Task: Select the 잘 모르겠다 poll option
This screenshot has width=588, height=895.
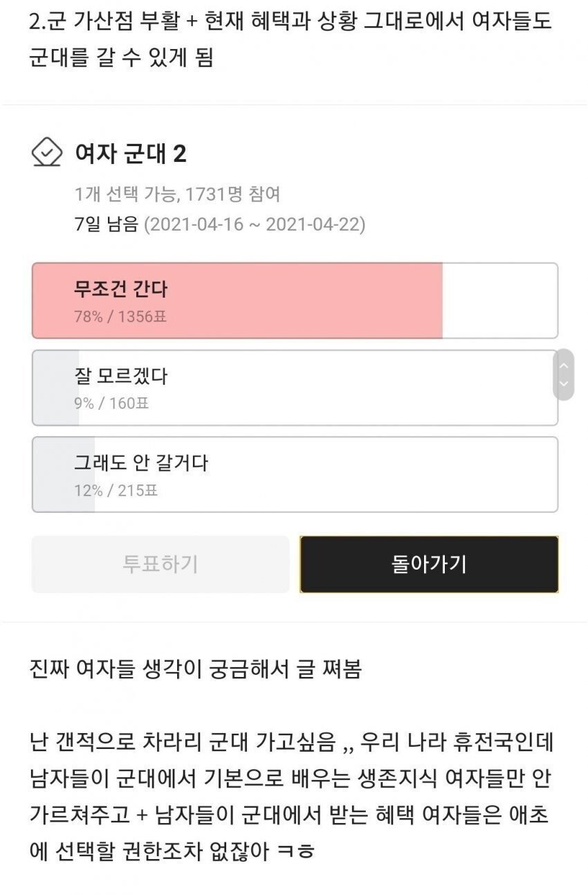Action: [295, 388]
